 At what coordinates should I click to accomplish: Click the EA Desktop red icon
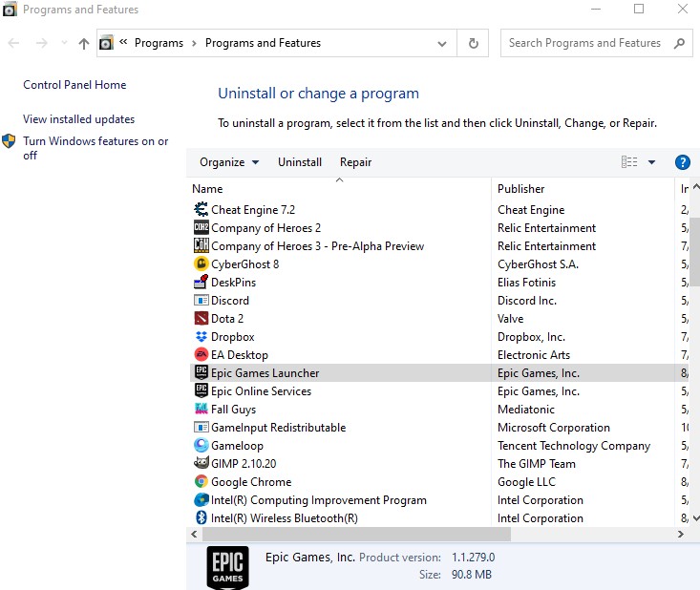[x=201, y=354]
